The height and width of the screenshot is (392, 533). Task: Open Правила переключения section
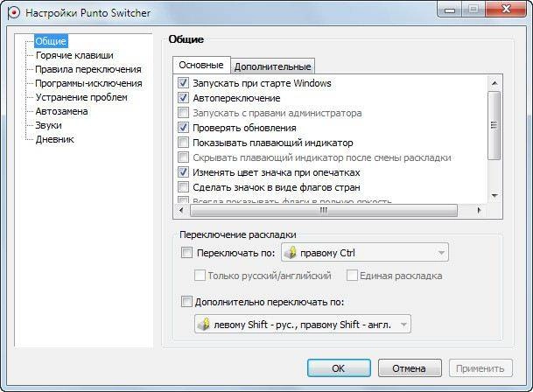click(88, 69)
